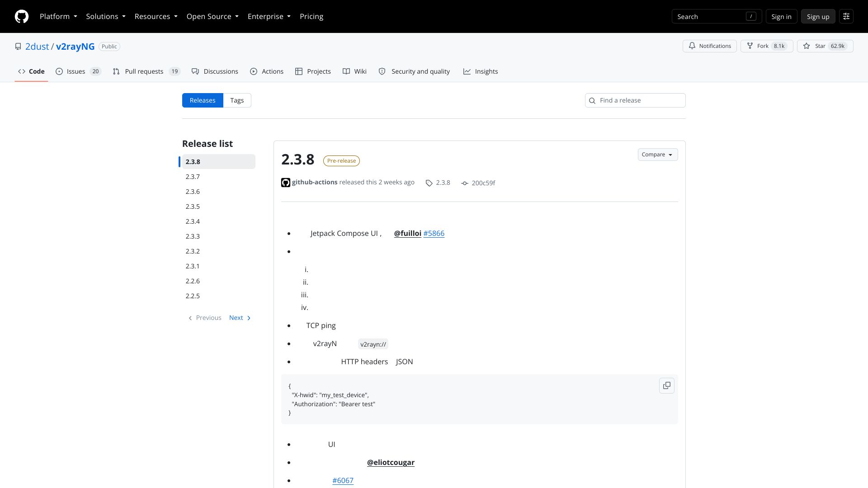Open the Code tab

point(31,71)
